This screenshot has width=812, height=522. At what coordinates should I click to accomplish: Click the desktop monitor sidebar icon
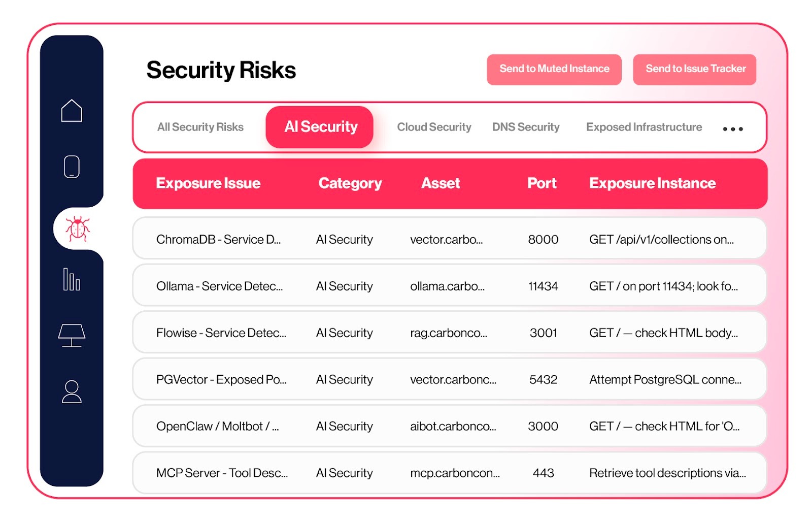coord(72,335)
